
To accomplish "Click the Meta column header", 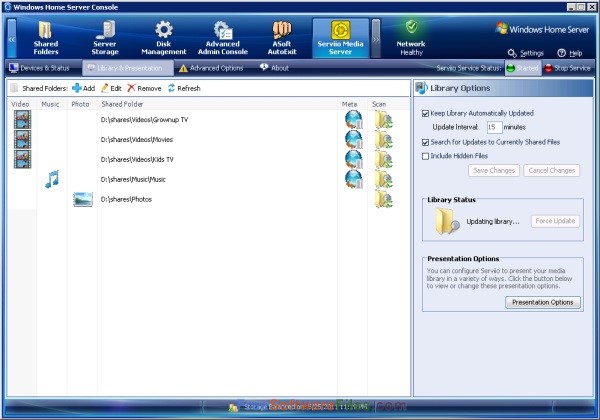I will click(x=349, y=104).
